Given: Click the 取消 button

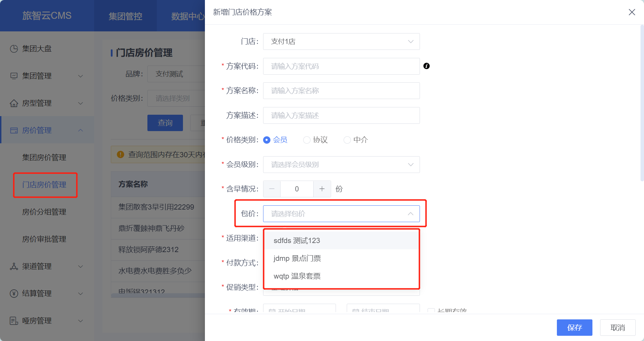Looking at the screenshot, I should pos(618,328).
